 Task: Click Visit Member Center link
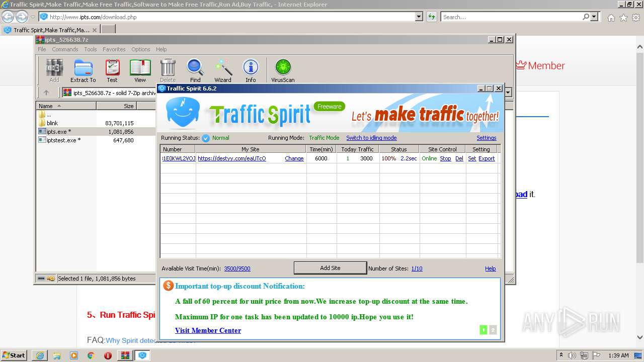click(x=208, y=330)
